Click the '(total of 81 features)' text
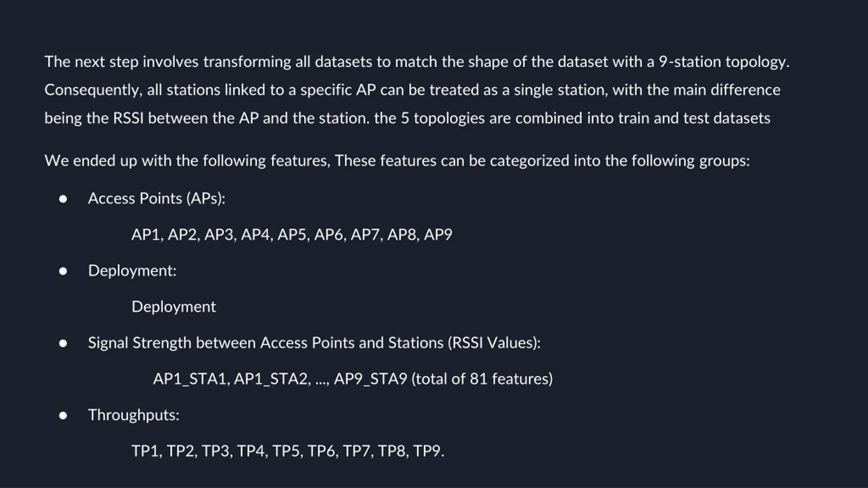 [482, 379]
